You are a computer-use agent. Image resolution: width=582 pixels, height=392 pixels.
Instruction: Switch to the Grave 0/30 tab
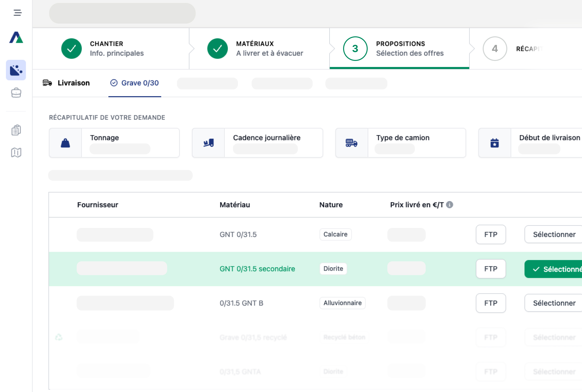pyautogui.click(x=135, y=83)
